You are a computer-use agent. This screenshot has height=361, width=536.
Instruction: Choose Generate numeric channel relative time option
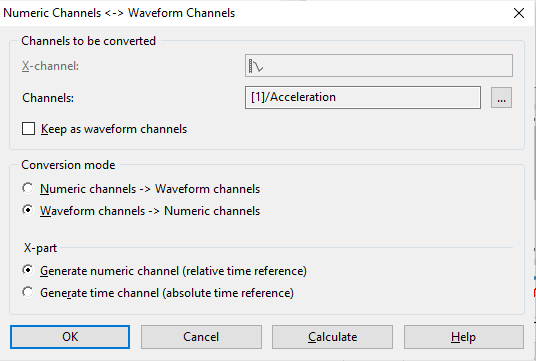point(28,270)
